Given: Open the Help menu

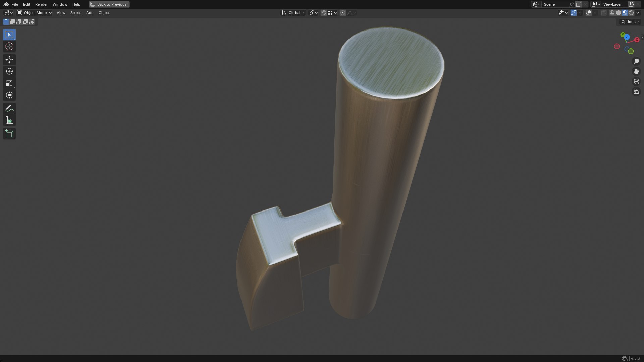Looking at the screenshot, I should [x=76, y=4].
